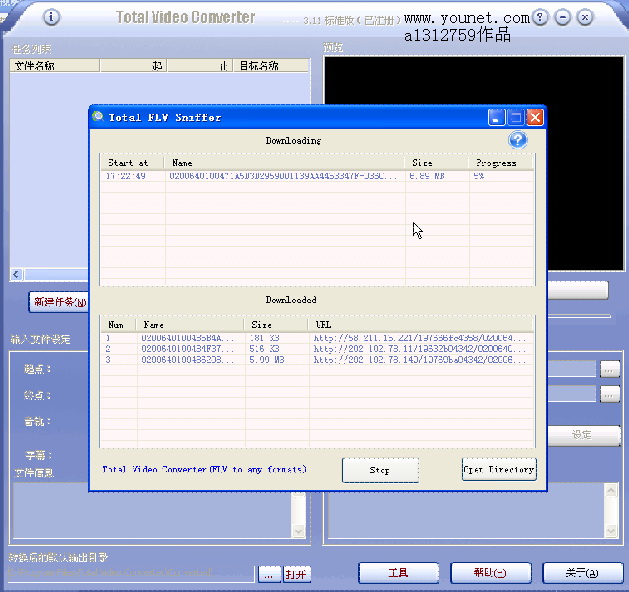Click the Size column header in the Downloaded list
629x592 pixels.
click(276, 325)
